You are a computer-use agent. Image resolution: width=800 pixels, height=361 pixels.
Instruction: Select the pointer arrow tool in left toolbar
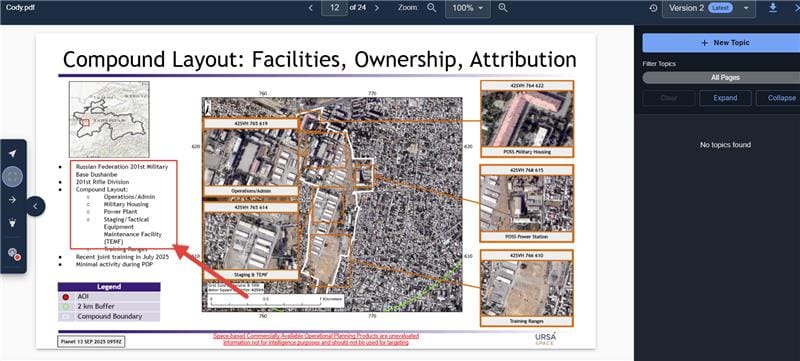click(13, 153)
